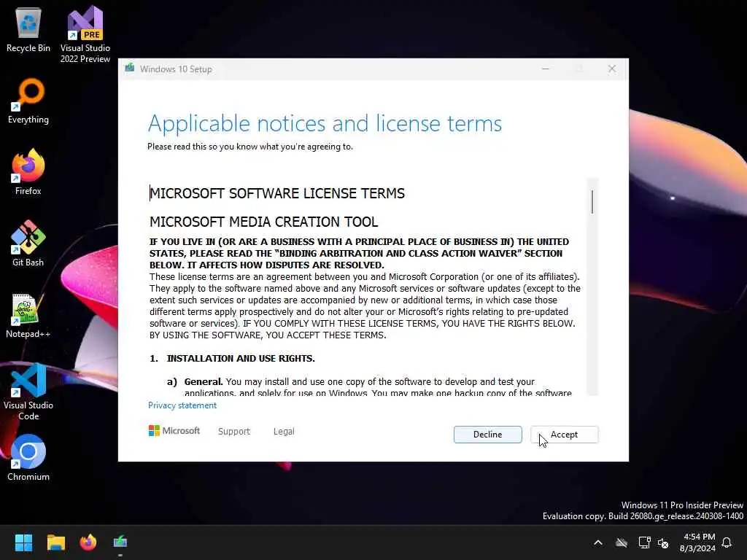The image size is (747, 560).
Task: Click the license text scrollbar thumb
Action: 592,202
